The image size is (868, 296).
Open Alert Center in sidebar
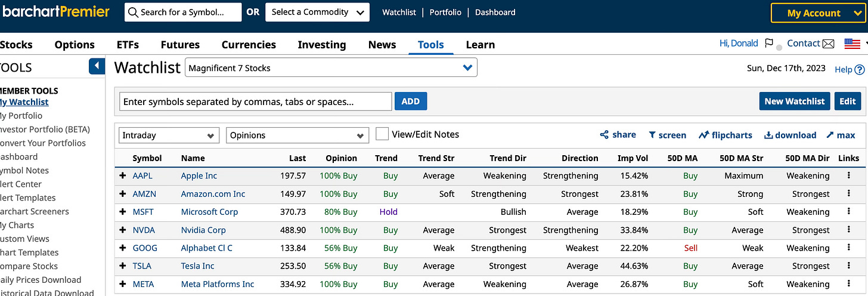[20, 184]
